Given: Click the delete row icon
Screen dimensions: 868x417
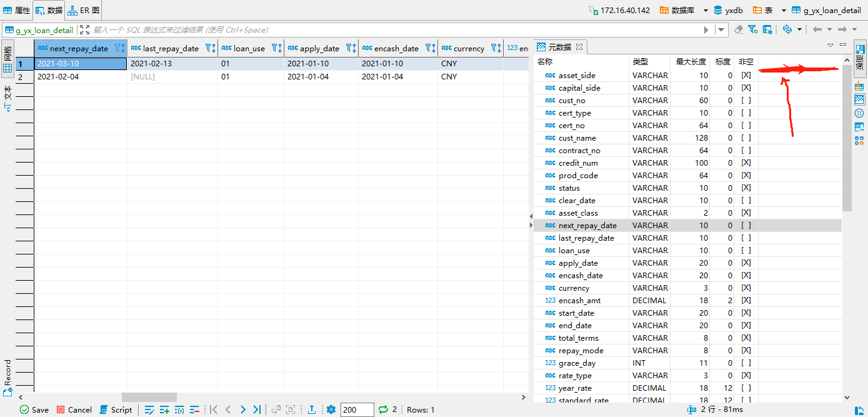Looking at the screenshot, I should (x=194, y=409).
